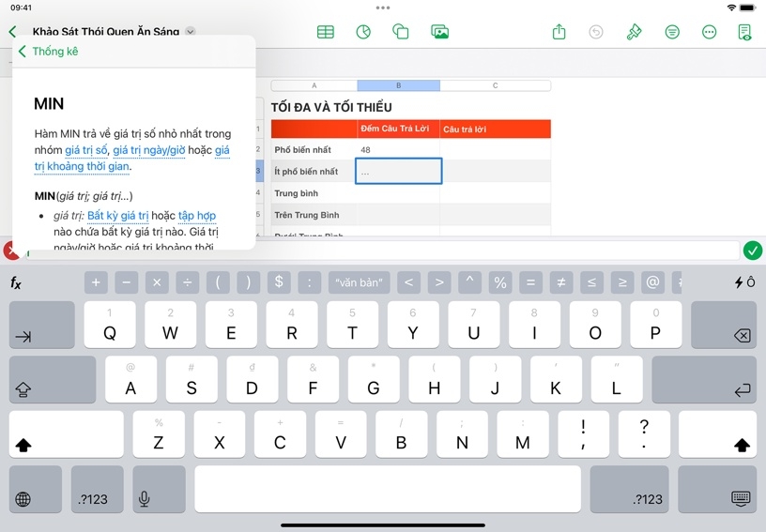Toggle the fx function keyboard button

click(x=16, y=282)
